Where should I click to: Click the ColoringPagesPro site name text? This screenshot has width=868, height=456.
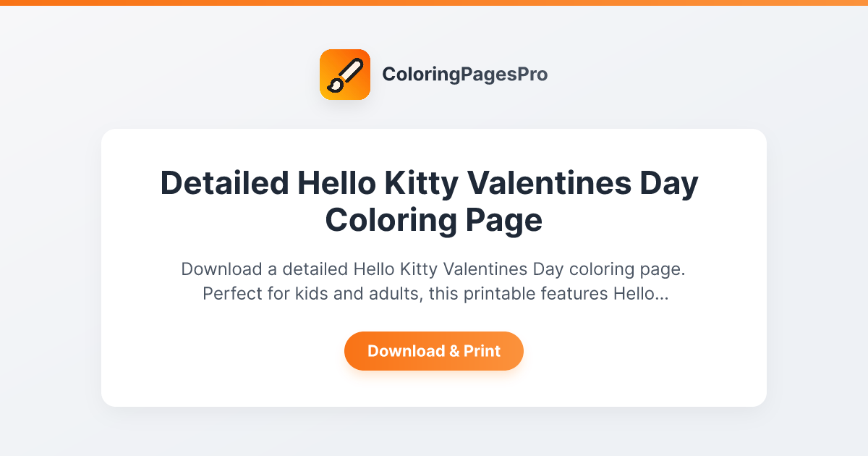(465, 74)
